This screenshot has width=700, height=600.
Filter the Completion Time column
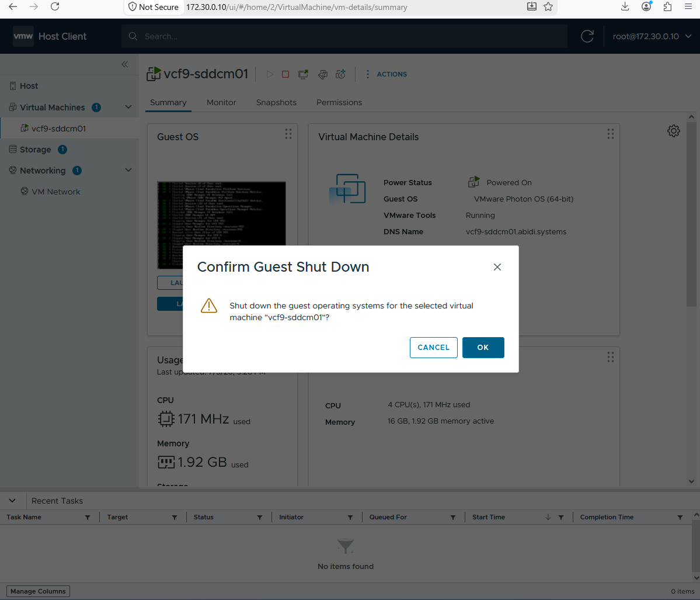point(680,518)
